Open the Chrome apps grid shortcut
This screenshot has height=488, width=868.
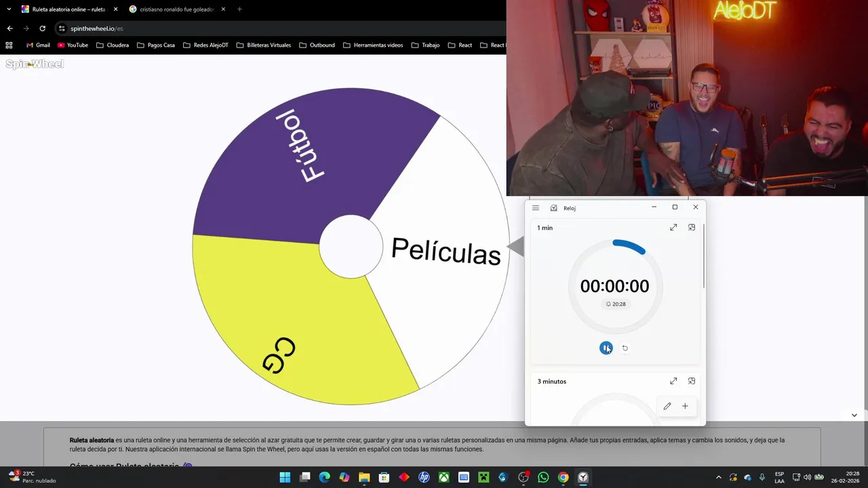click(9, 45)
